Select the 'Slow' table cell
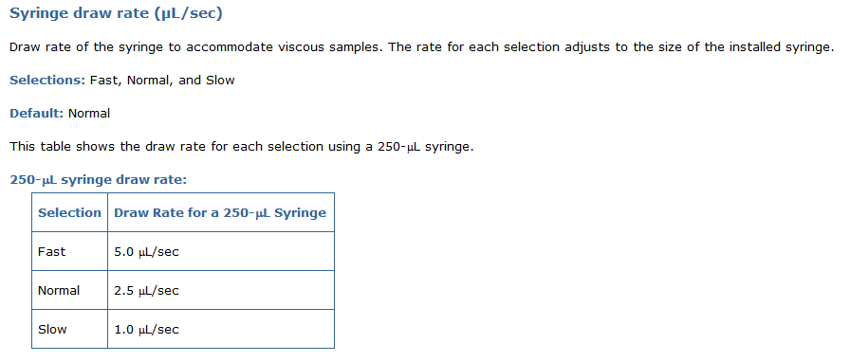Viewport: 868px width, 362px height. (70, 329)
